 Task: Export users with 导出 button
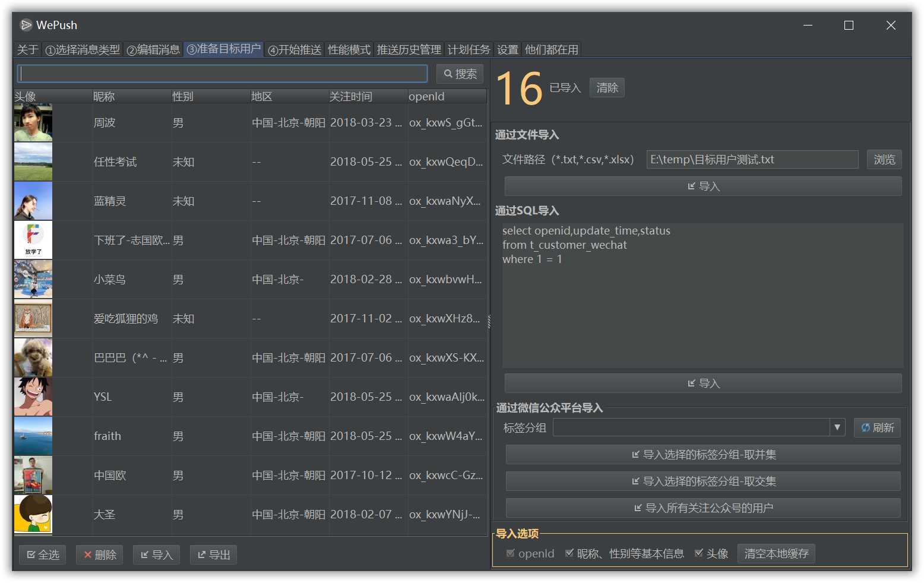tap(213, 555)
